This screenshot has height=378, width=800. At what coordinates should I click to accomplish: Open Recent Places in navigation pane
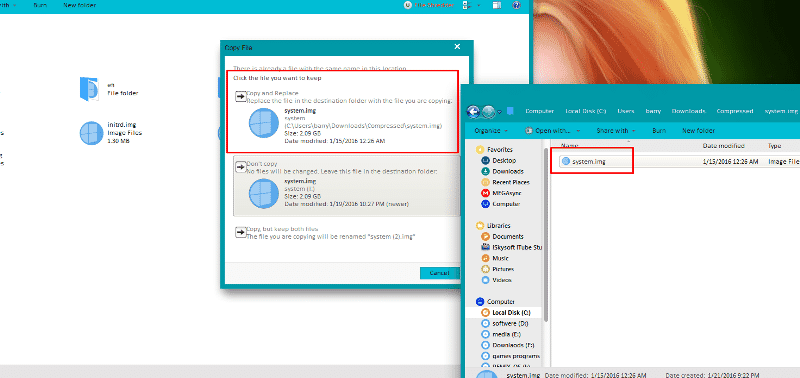pyautogui.click(x=511, y=182)
